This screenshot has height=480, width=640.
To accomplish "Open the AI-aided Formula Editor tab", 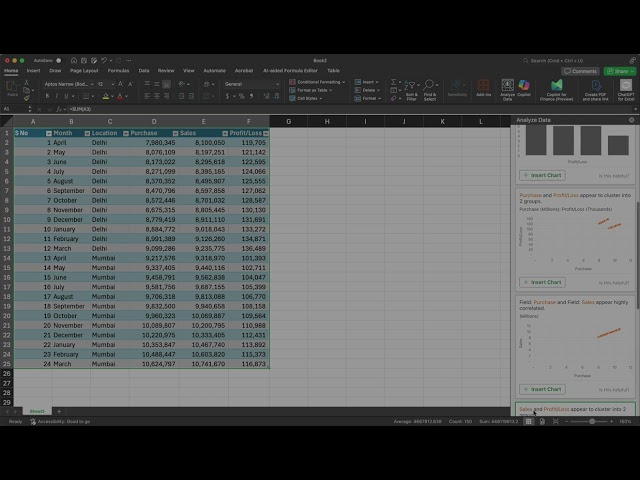I will click(x=290, y=71).
